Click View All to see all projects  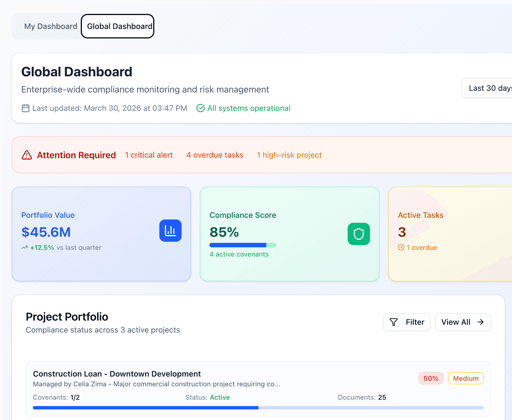point(463,322)
